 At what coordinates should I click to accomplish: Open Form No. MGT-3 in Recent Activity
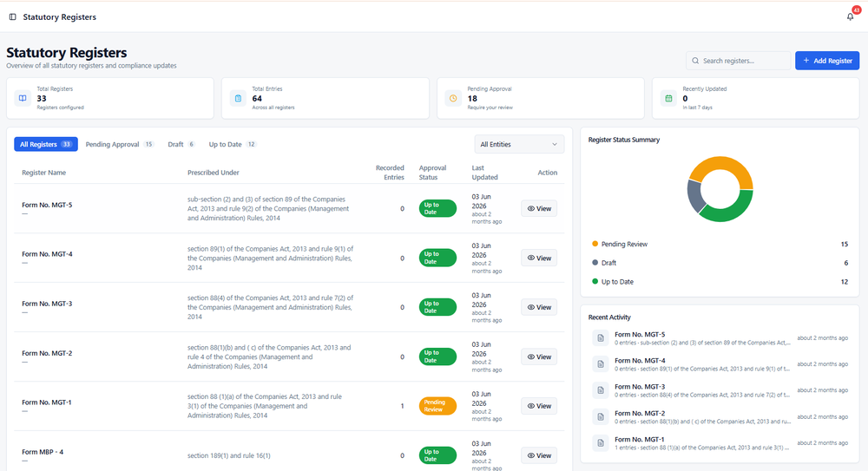(x=640, y=387)
